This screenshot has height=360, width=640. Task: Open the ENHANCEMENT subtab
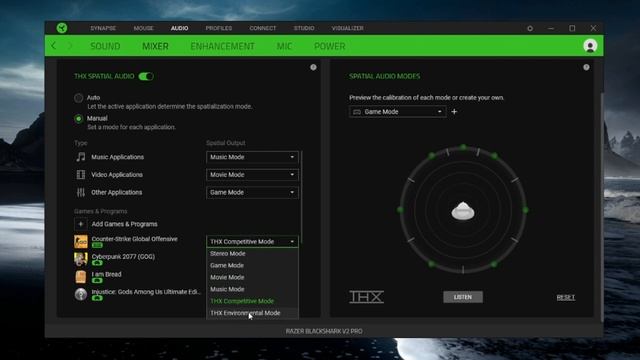point(222,46)
